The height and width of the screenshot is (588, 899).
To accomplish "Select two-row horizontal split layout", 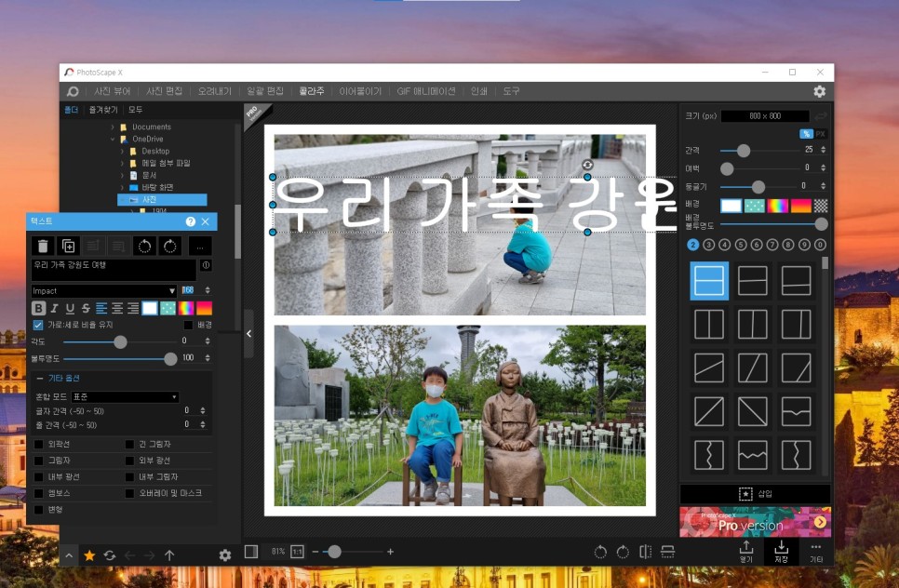I will pyautogui.click(x=709, y=281).
